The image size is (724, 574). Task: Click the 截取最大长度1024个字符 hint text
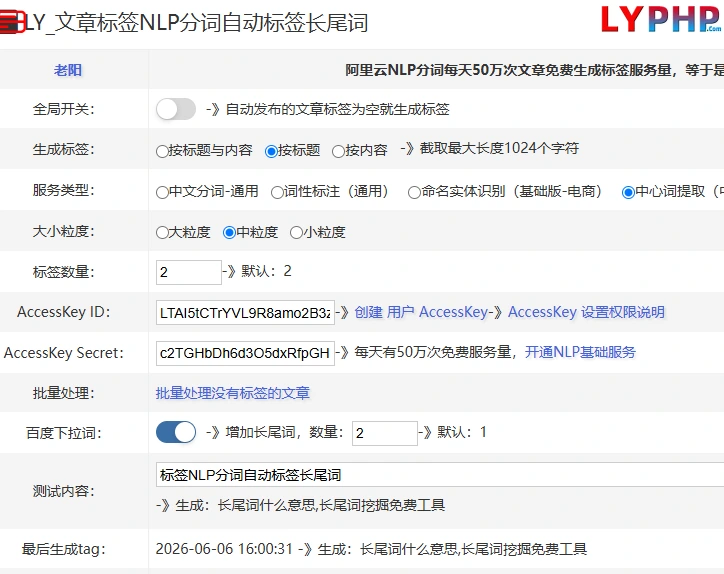(499, 149)
